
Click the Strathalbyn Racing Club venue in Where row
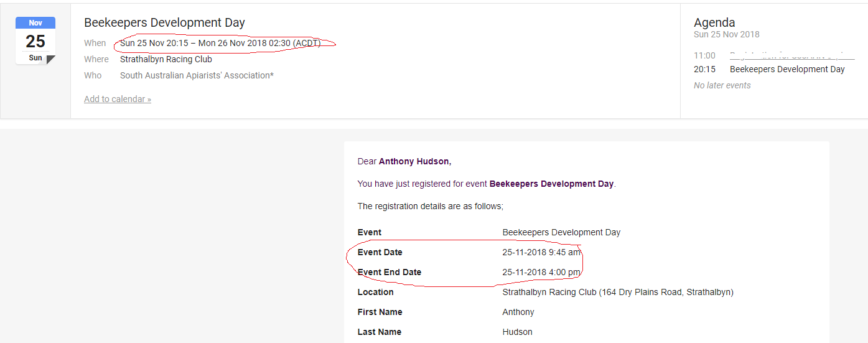pos(166,59)
